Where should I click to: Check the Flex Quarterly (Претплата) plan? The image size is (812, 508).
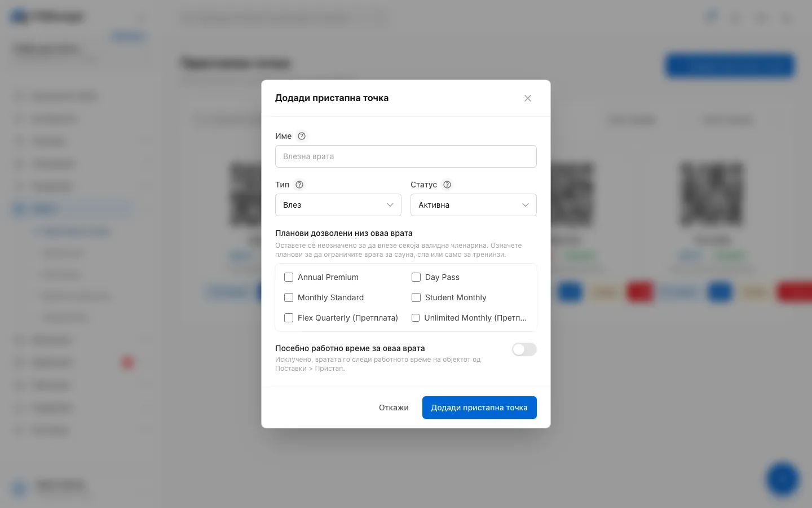point(289,318)
